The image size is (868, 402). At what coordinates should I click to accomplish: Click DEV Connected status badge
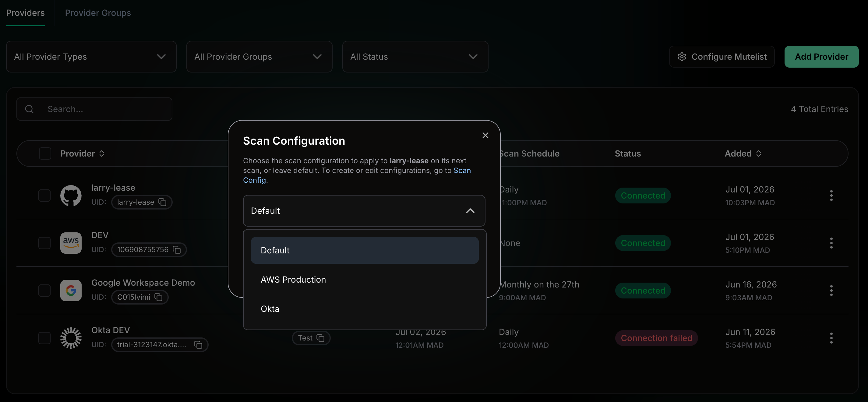pyautogui.click(x=643, y=243)
